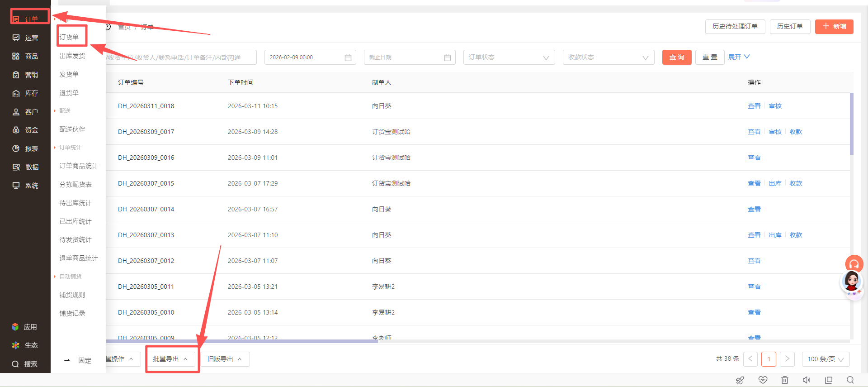Click 出库 for order DH_20260307_0015
Image resolution: width=868 pixels, height=387 pixels.
[775, 183]
